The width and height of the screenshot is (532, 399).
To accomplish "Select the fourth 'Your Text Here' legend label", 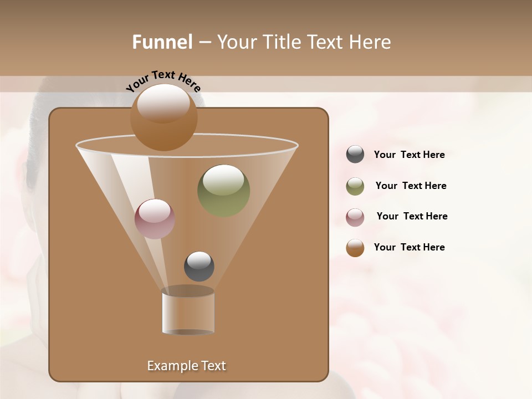I will pyautogui.click(x=409, y=247).
